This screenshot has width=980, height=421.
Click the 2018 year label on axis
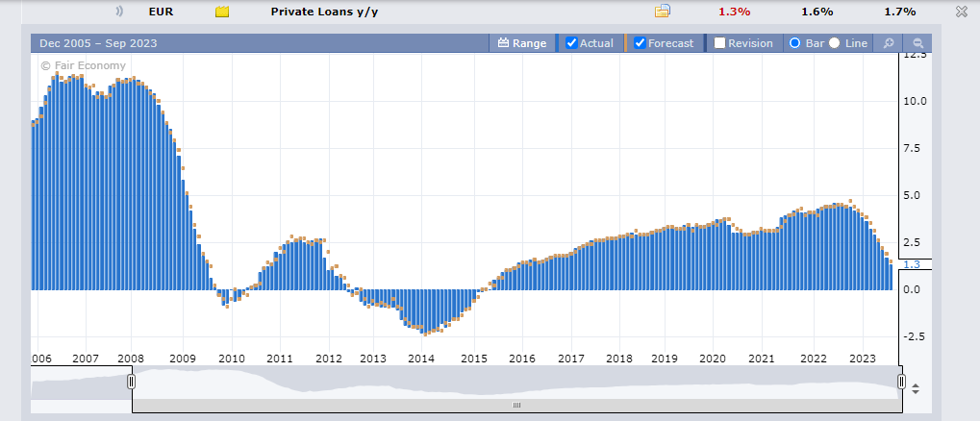coord(618,359)
